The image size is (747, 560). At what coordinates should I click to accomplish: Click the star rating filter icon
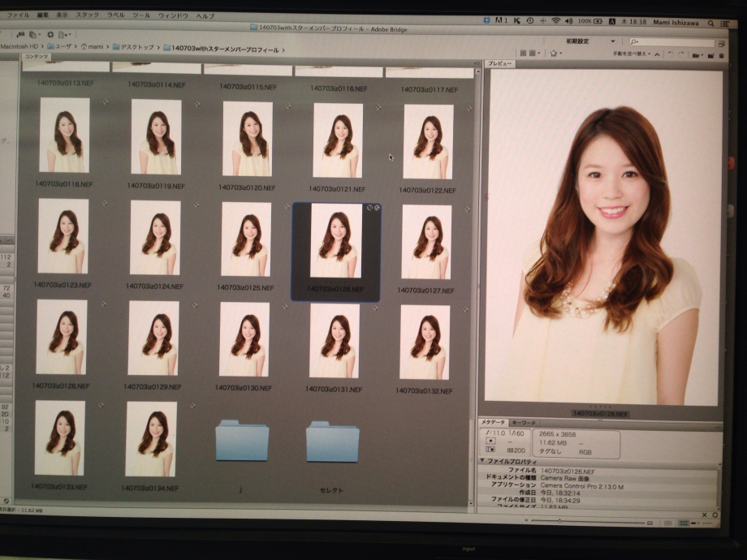tap(554, 54)
